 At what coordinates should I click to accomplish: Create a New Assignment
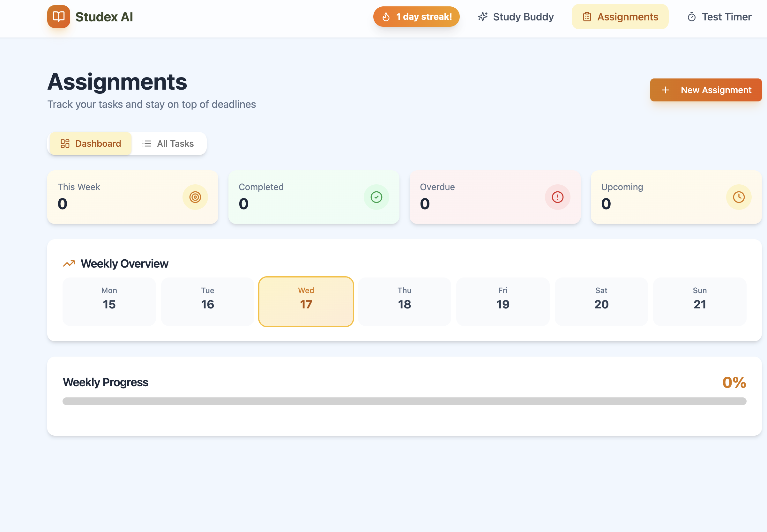[x=706, y=90]
